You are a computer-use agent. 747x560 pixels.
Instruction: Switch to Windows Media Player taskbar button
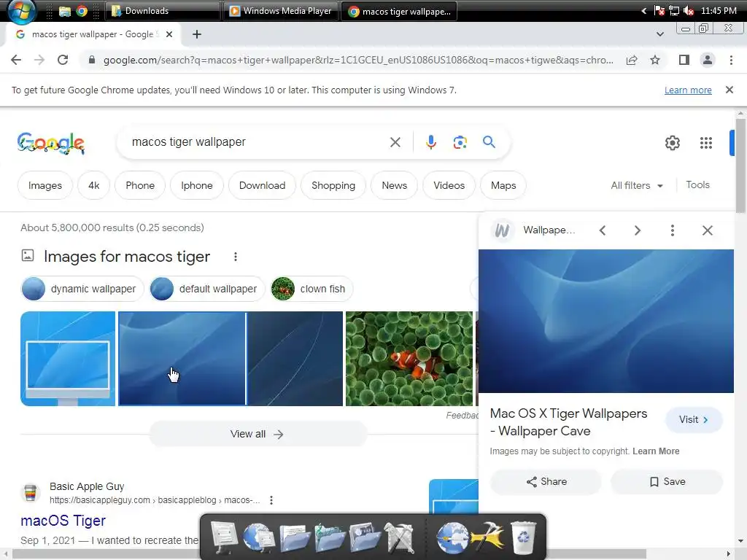282,11
